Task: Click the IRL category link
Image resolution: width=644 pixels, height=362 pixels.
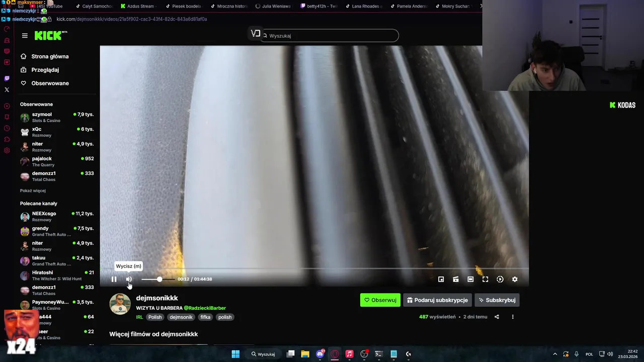Action: tap(139, 317)
